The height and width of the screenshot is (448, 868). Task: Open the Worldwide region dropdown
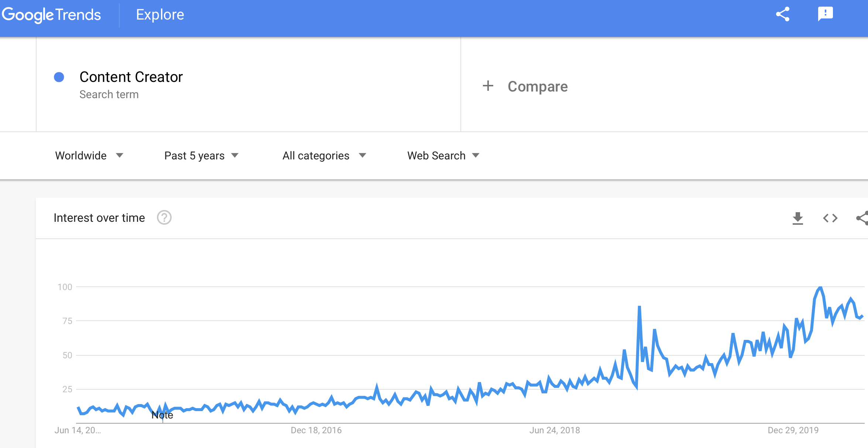pyautogui.click(x=89, y=155)
